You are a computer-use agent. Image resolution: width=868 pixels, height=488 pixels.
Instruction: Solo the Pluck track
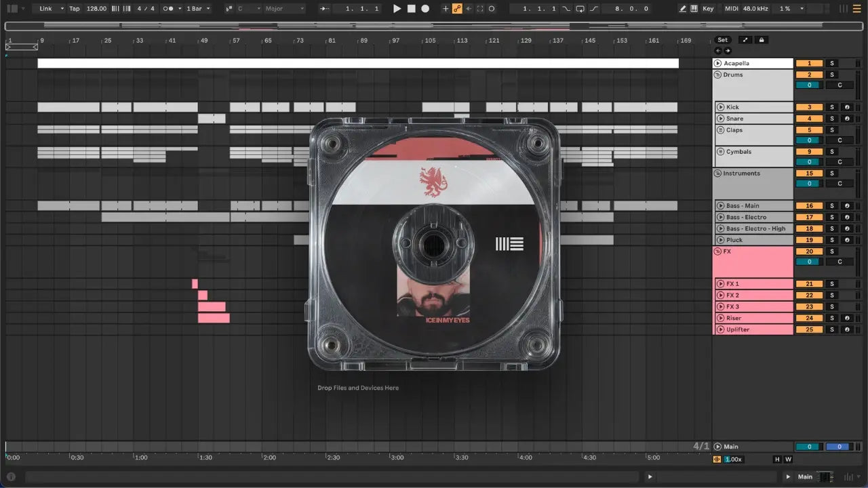click(832, 240)
